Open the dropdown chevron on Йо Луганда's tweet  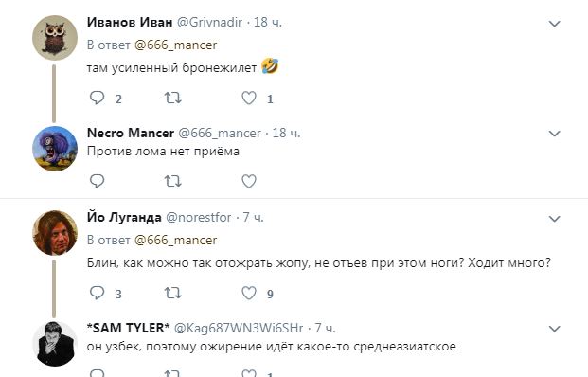[x=554, y=219]
